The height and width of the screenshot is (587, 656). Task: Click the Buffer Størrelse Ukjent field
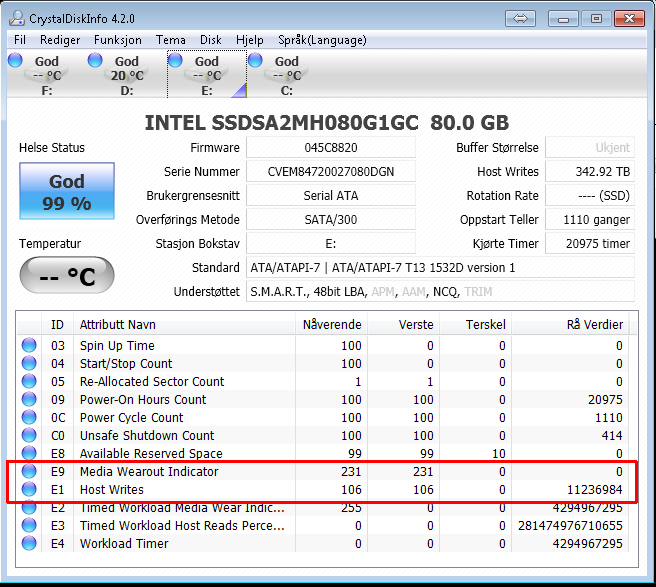(x=590, y=148)
